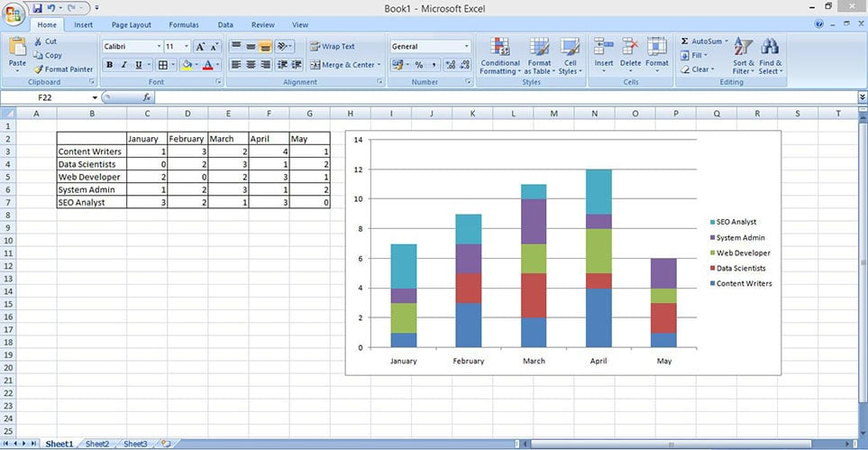868x450 pixels.
Task: Insert a new worksheet tab
Action: pyautogui.click(x=166, y=444)
